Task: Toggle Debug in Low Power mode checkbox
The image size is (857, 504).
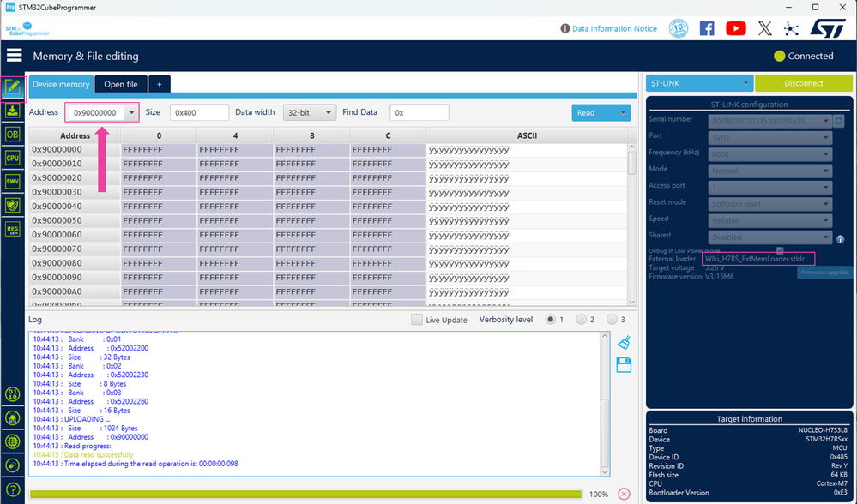Action: pyautogui.click(x=780, y=250)
